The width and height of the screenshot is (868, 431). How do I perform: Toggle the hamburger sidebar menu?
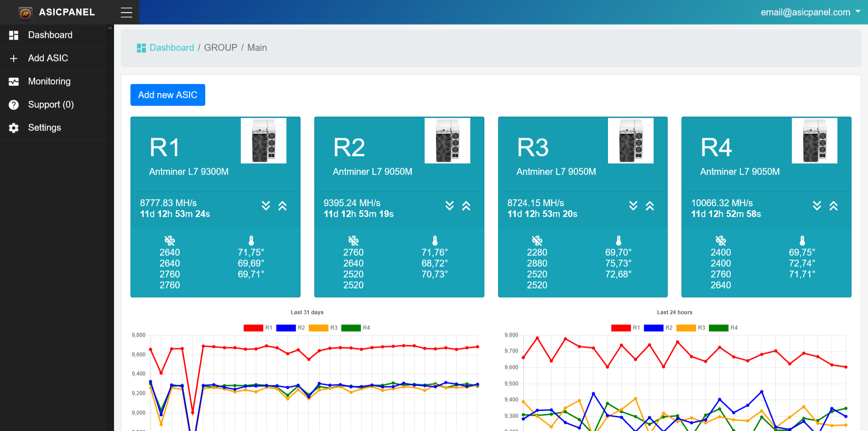click(126, 13)
